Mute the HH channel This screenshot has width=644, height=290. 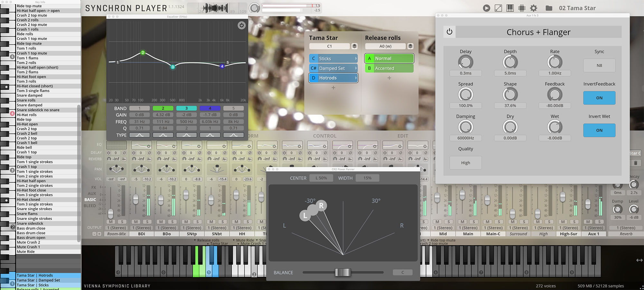(236, 222)
